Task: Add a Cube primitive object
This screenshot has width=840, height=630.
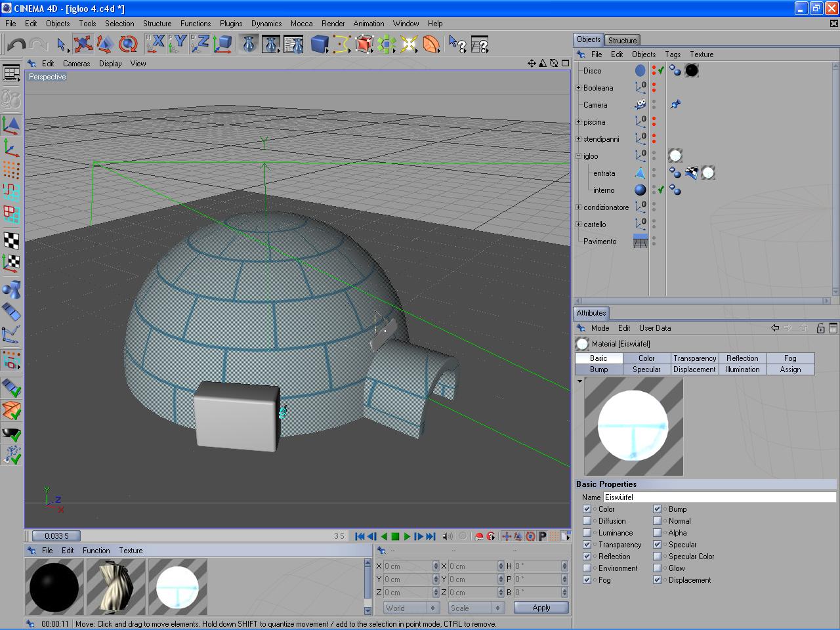Action: coord(319,44)
